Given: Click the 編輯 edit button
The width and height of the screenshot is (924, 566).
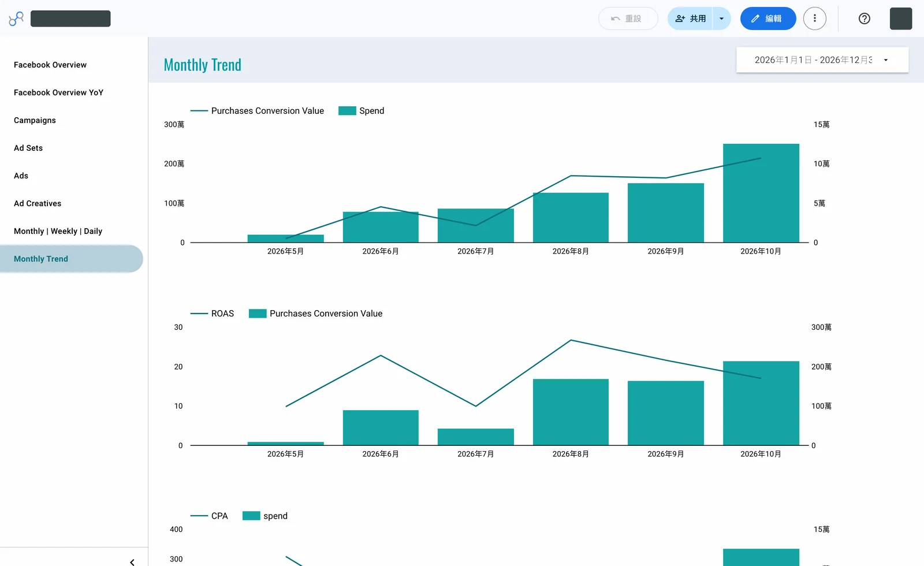Looking at the screenshot, I should coord(768,18).
